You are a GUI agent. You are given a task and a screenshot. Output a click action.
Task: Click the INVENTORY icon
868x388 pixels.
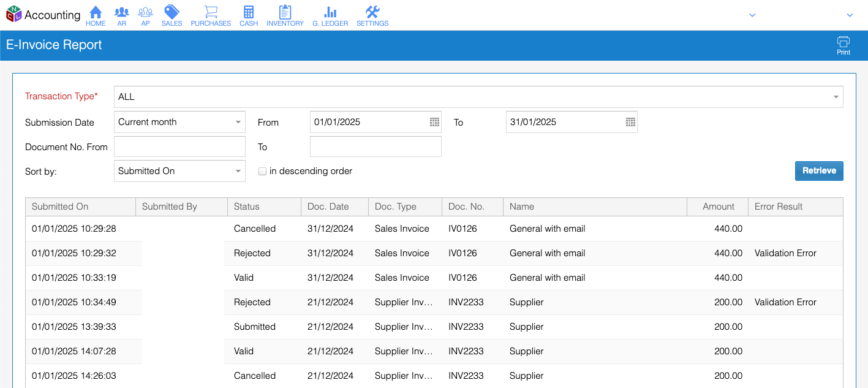(284, 15)
